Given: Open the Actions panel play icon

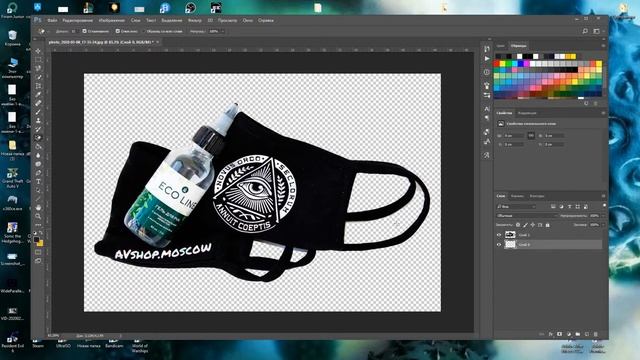Looking at the screenshot, I should click(487, 59).
